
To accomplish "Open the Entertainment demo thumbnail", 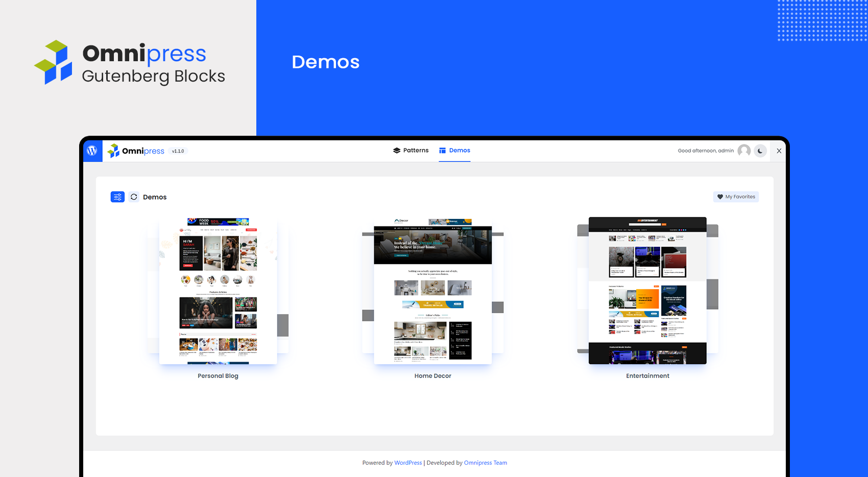I will click(x=647, y=291).
